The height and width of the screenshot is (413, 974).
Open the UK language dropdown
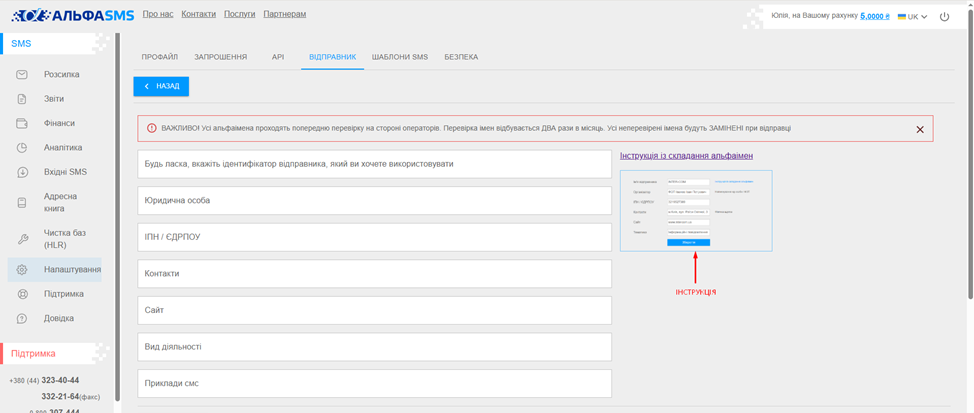tap(912, 17)
